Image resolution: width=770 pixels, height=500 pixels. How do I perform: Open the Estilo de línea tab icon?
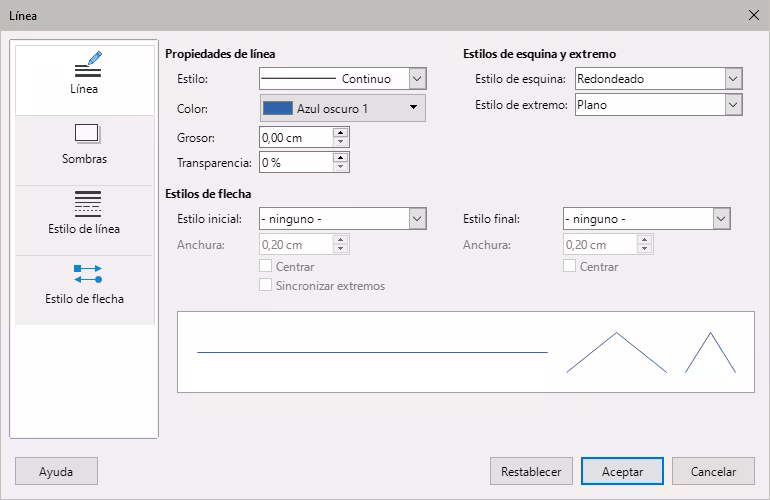pyautogui.click(x=88, y=204)
